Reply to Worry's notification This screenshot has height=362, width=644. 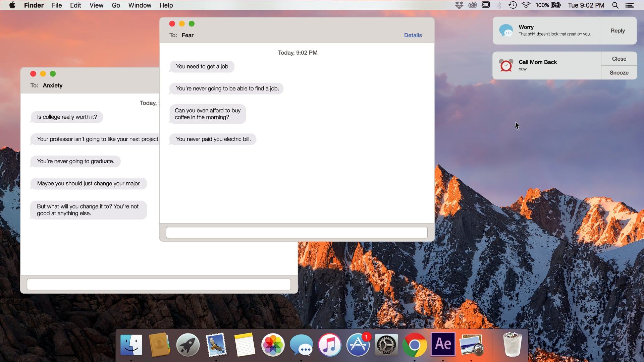[618, 31]
